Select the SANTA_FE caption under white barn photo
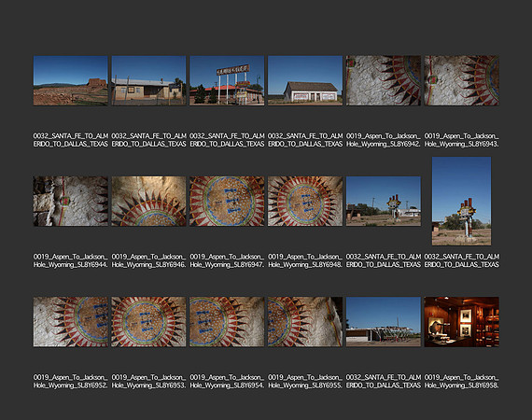 click(x=305, y=140)
